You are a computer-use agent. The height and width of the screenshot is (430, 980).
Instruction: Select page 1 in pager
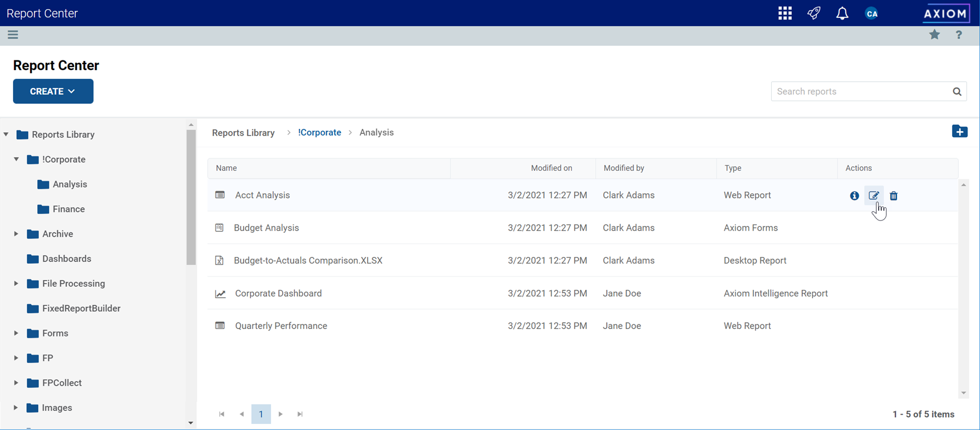point(261,414)
